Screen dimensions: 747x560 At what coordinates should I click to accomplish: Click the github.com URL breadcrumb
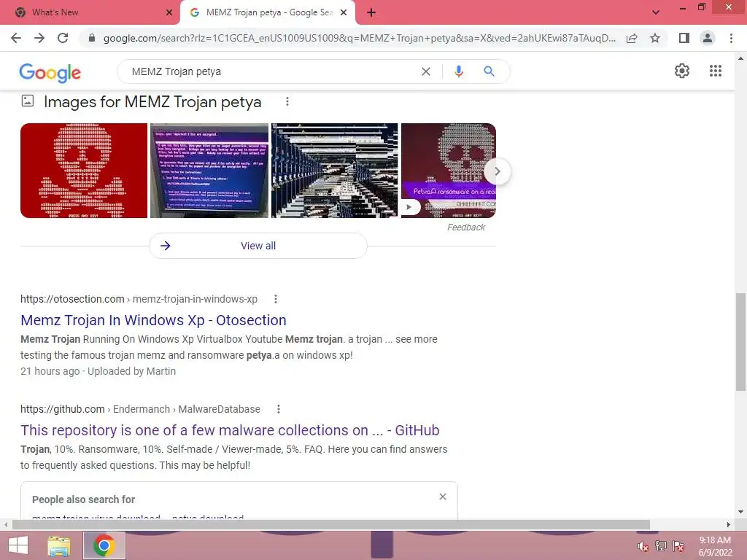140,409
